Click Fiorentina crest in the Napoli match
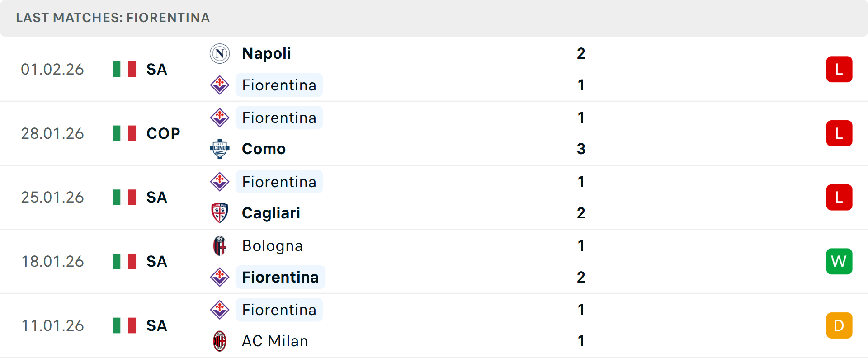This screenshot has width=868, height=358. click(220, 85)
